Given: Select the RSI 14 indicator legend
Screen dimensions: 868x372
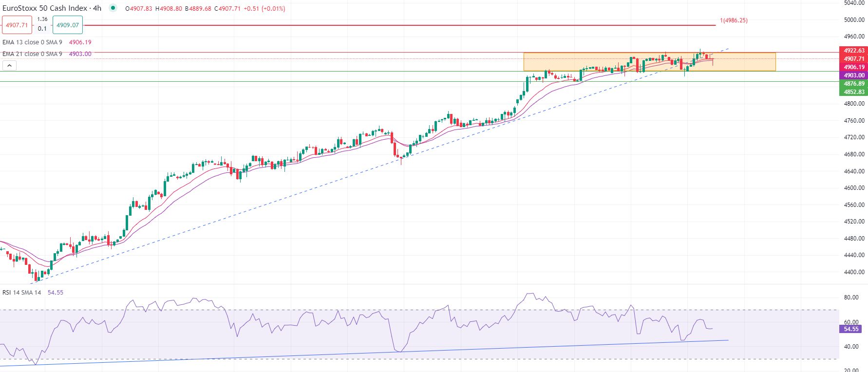Looking at the screenshot, I should tap(22, 293).
